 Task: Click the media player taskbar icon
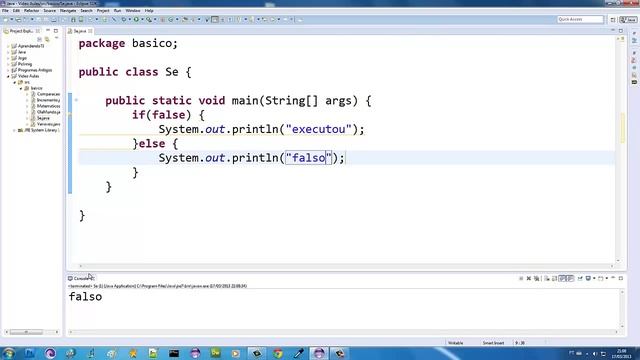(x=236, y=353)
